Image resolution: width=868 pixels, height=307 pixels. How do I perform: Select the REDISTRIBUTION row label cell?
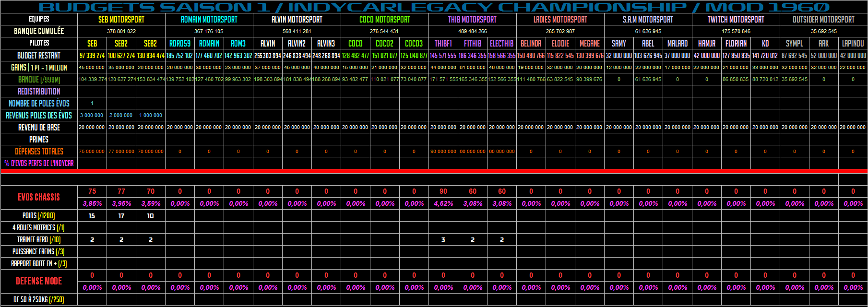point(39,91)
